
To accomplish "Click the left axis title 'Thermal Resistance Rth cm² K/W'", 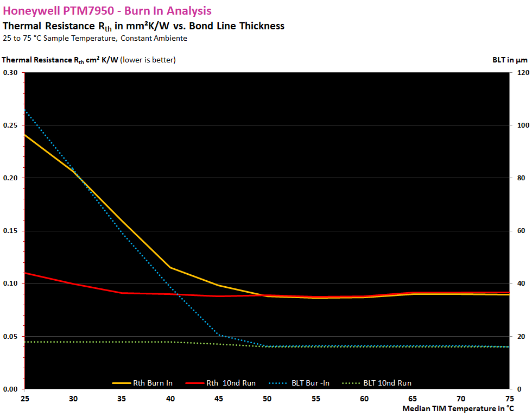I will tap(60, 60).
